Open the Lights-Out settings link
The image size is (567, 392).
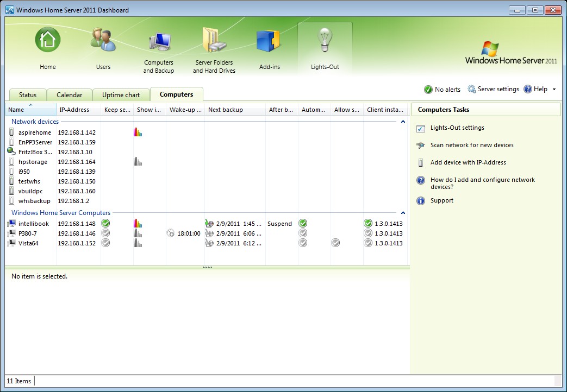[x=457, y=128]
